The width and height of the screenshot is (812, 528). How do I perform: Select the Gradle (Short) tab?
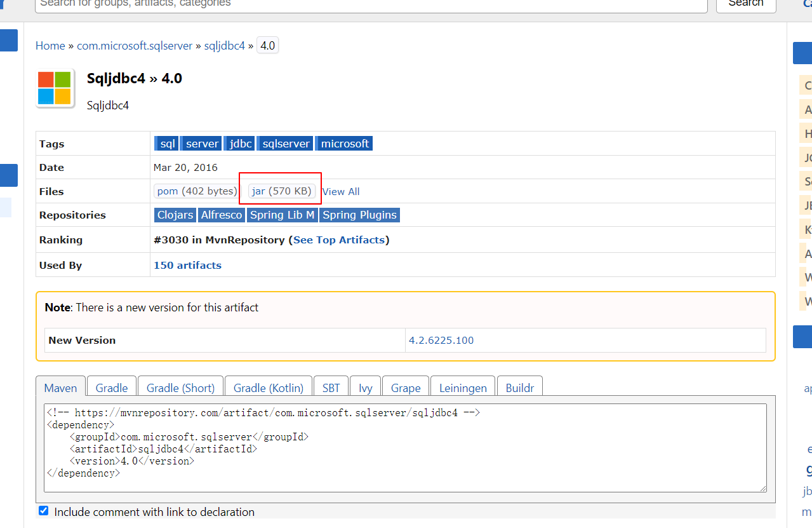point(180,388)
